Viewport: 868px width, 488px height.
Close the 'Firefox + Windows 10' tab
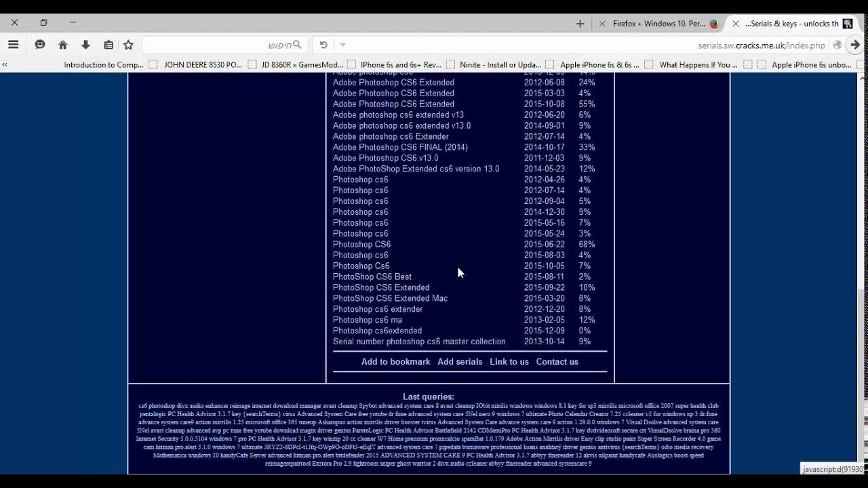click(x=602, y=24)
